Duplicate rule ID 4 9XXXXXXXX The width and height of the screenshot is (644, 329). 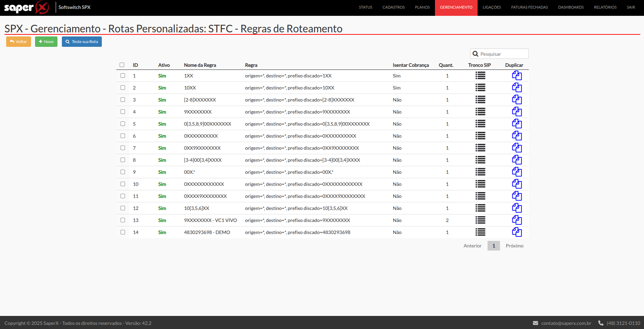517,112
